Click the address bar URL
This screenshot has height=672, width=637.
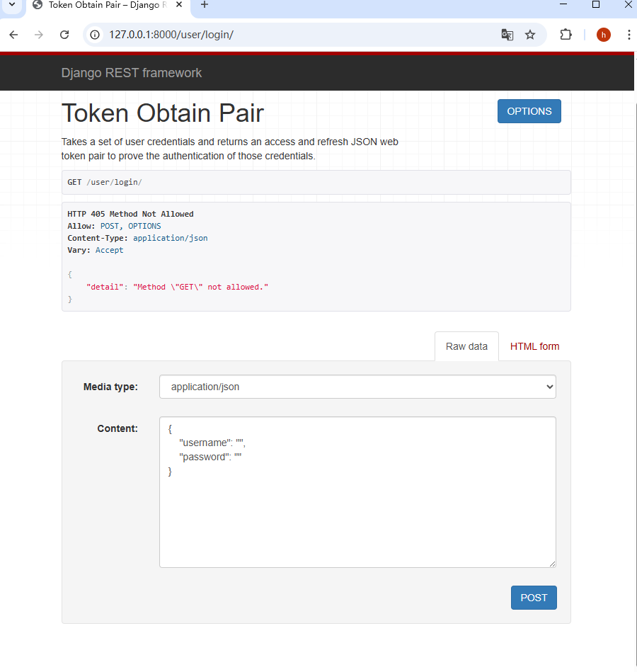[171, 35]
